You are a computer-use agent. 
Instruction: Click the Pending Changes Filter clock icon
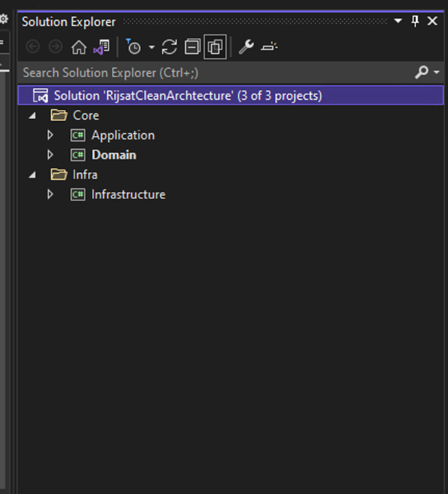[x=133, y=47]
